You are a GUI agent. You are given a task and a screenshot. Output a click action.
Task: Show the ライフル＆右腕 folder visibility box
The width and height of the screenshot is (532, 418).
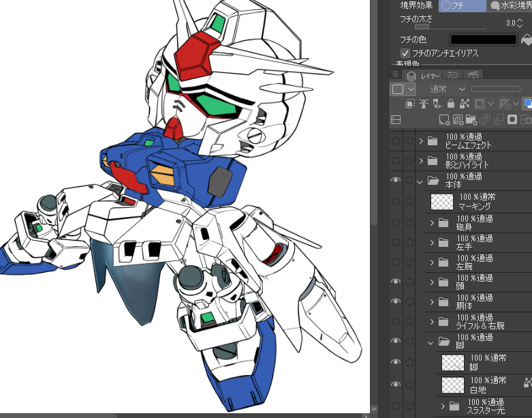[396, 321]
